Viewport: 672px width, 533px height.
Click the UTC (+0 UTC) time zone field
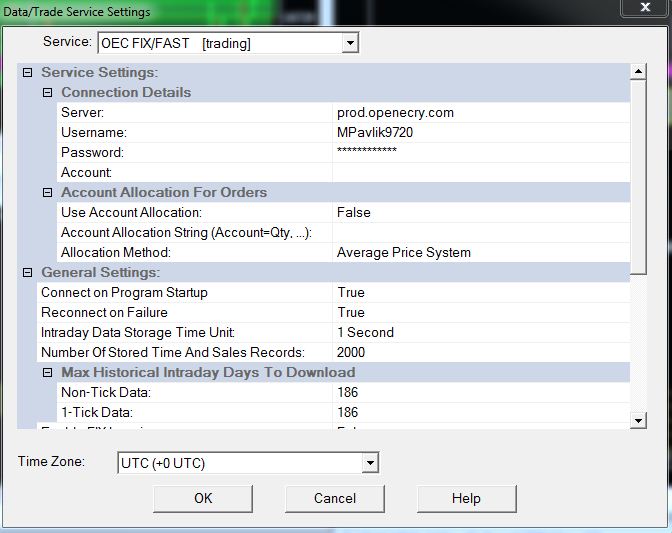point(240,463)
